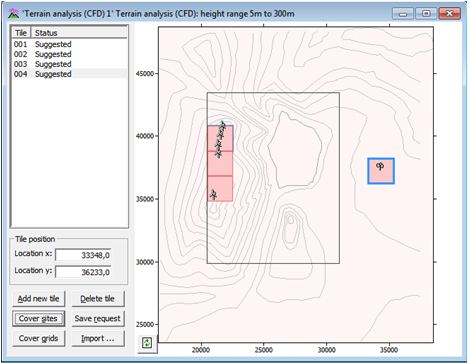Select the middle red tile on the map
This screenshot has height=363, width=468.
(x=220, y=163)
